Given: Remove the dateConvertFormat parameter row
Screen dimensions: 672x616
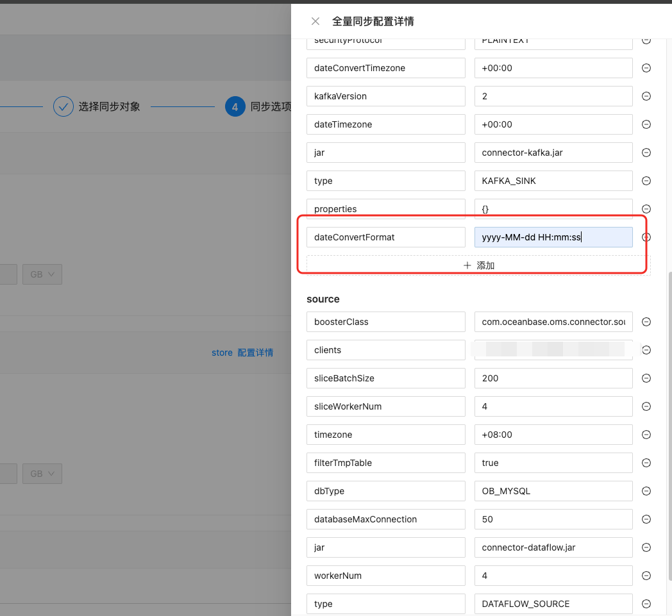Looking at the screenshot, I should tap(646, 237).
